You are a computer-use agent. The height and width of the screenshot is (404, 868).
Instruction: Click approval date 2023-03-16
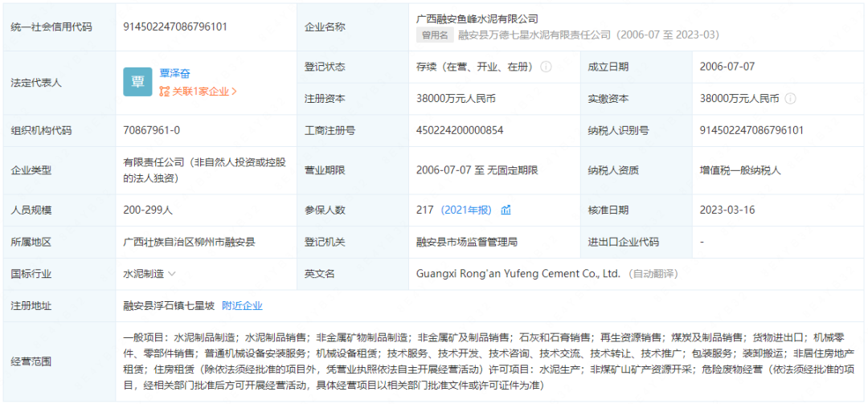coord(727,210)
